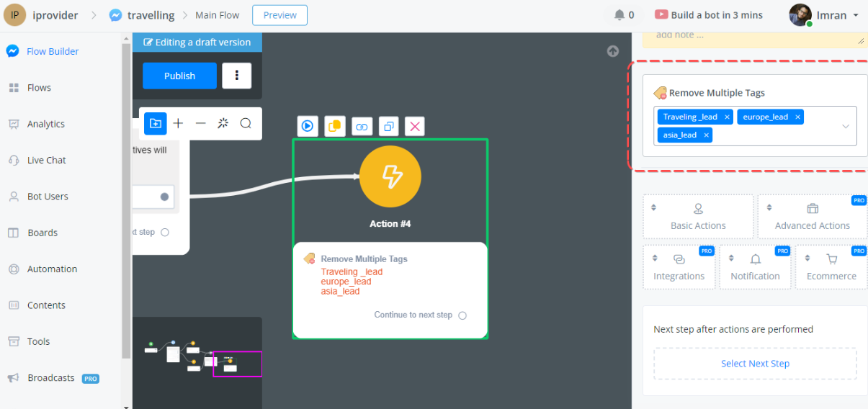Click the scroll-to-top arrow icon on canvas
The image size is (868, 409).
click(612, 51)
